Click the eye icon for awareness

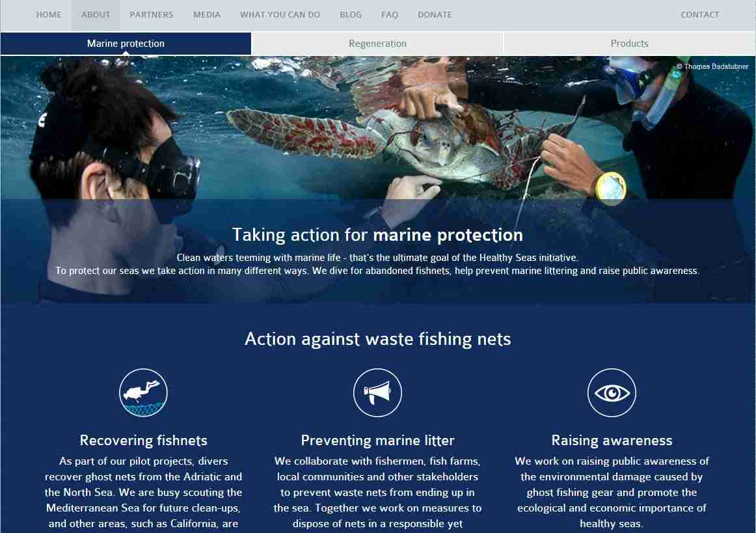[x=612, y=392]
